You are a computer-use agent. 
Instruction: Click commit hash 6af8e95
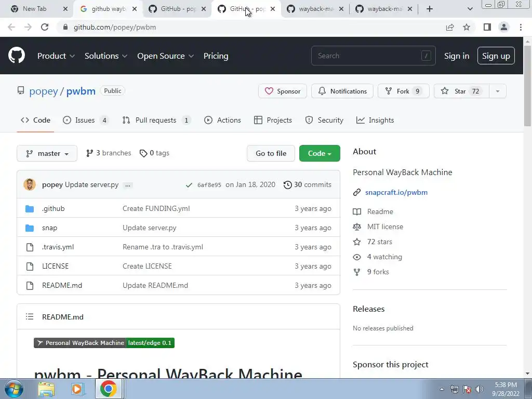point(209,185)
